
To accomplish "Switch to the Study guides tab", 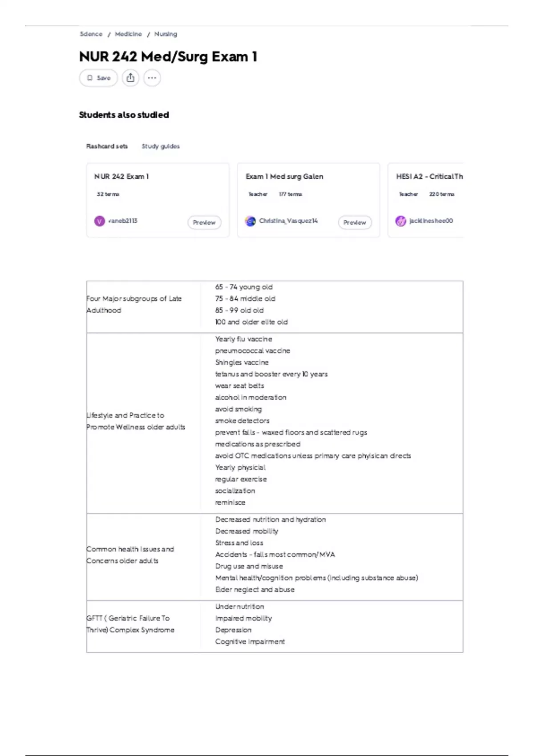I will pos(161,146).
